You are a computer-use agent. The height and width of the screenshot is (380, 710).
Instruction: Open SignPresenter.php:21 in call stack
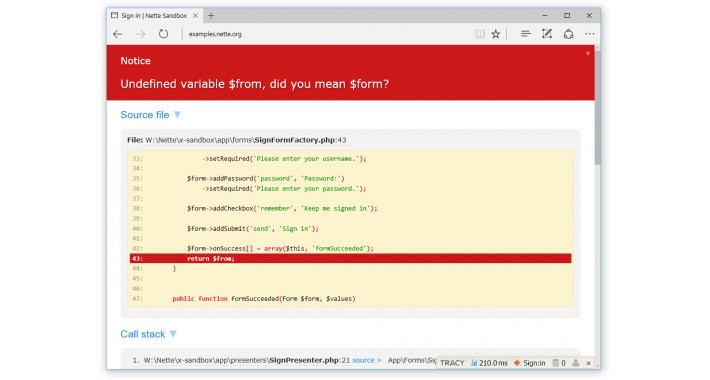click(x=247, y=360)
